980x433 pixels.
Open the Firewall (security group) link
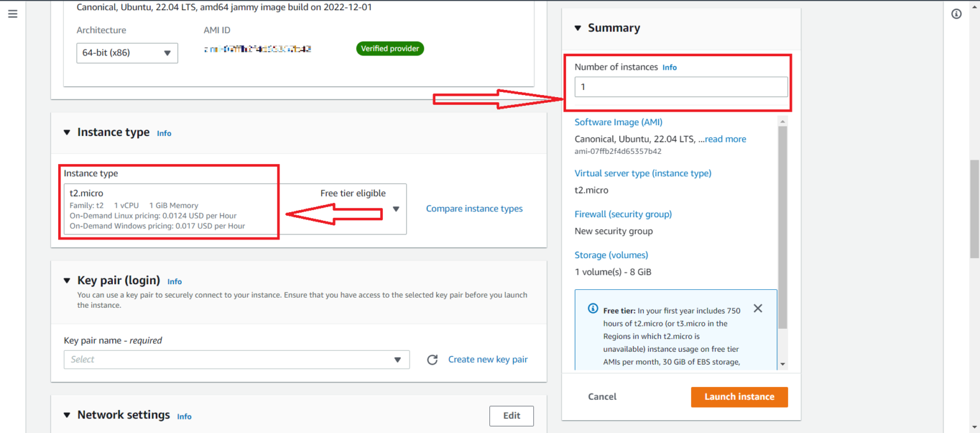623,214
